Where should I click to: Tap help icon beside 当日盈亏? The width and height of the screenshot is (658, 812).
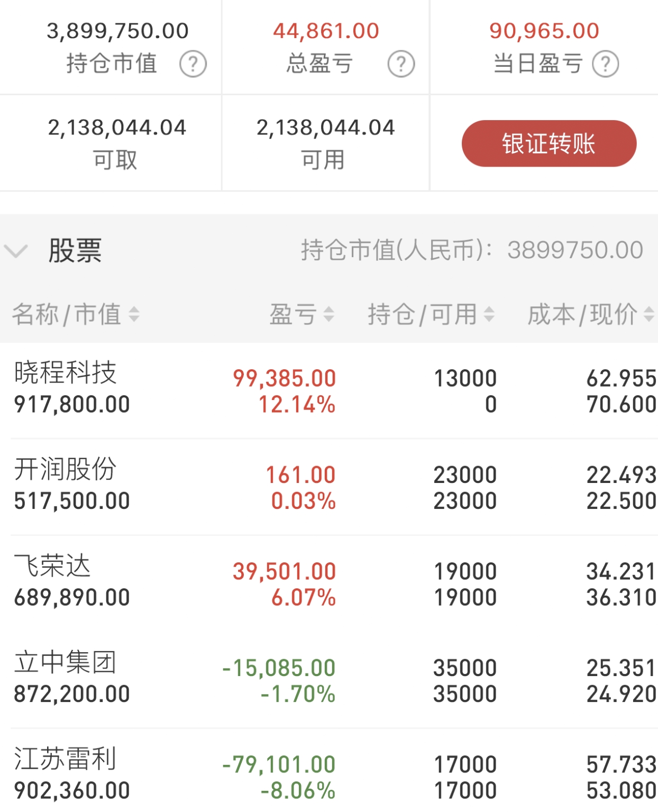[x=606, y=64]
